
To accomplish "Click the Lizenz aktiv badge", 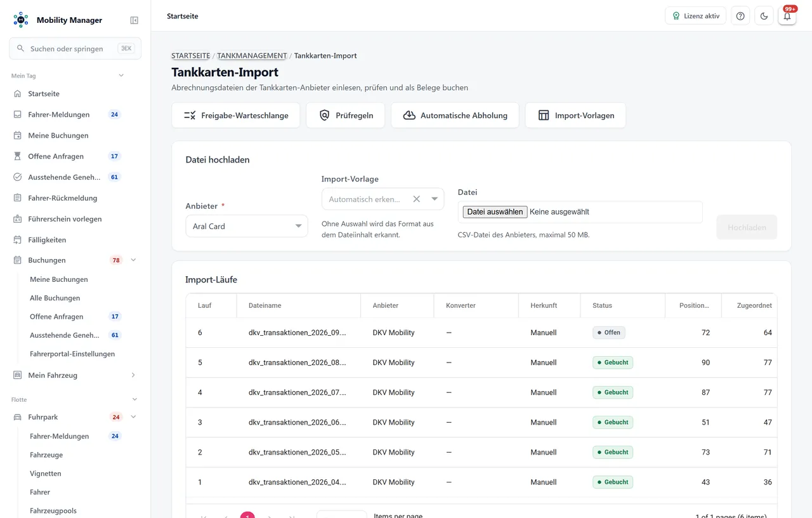I will 695,16.
